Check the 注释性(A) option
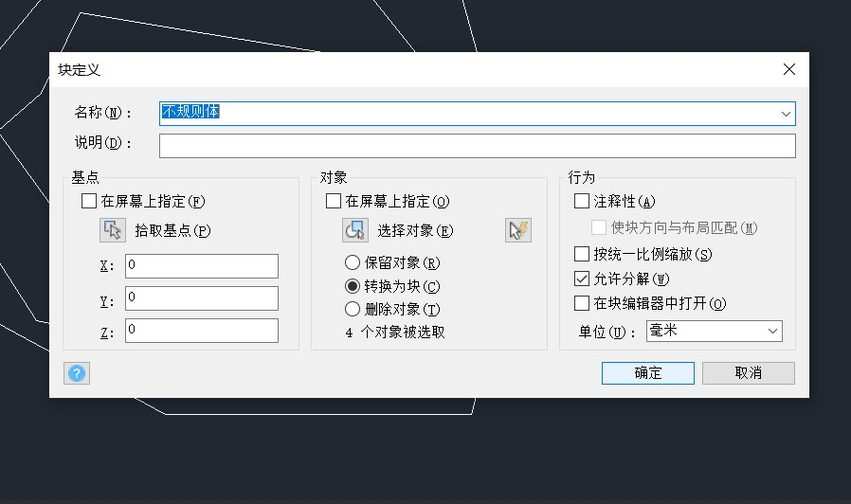 [582, 201]
